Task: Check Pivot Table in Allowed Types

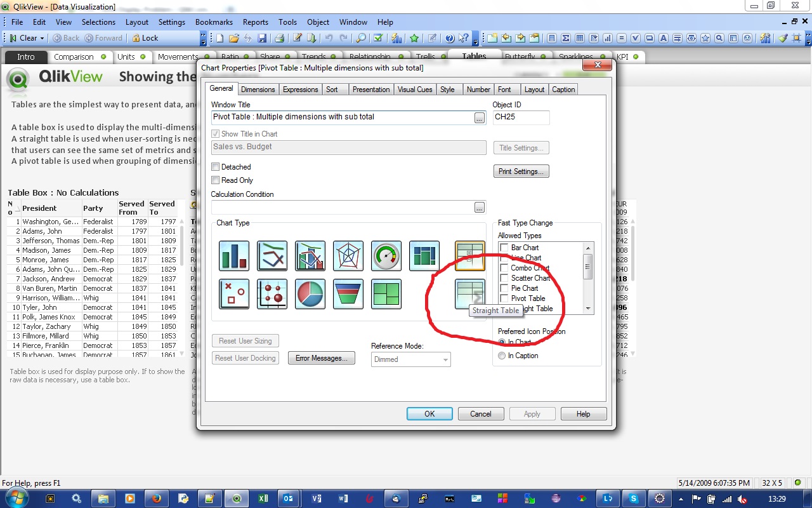Action: tap(504, 298)
